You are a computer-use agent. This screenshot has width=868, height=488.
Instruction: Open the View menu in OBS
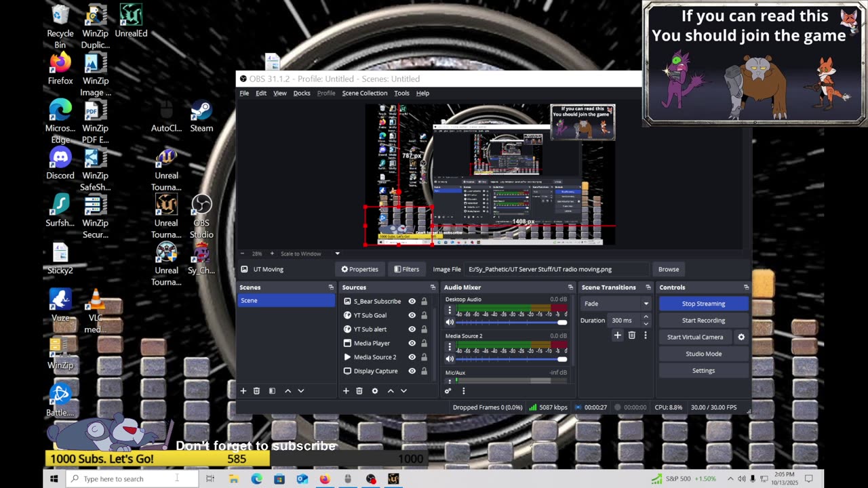[x=280, y=93]
